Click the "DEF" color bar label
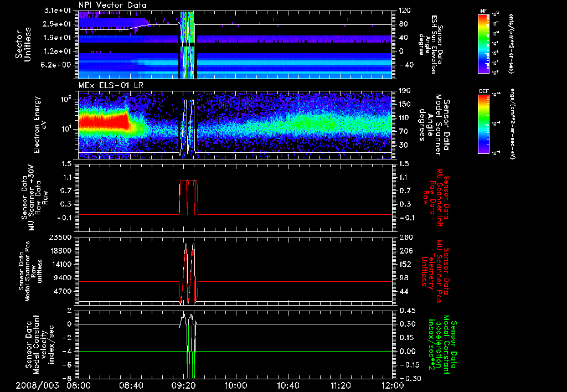The width and height of the screenshot is (567, 392). [483, 91]
